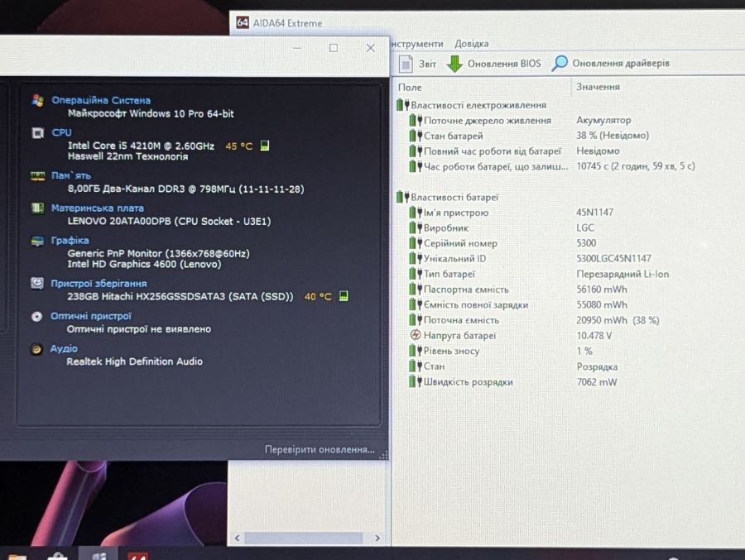Open the Графіка section link
This screenshot has width=745, height=560.
tap(70, 241)
